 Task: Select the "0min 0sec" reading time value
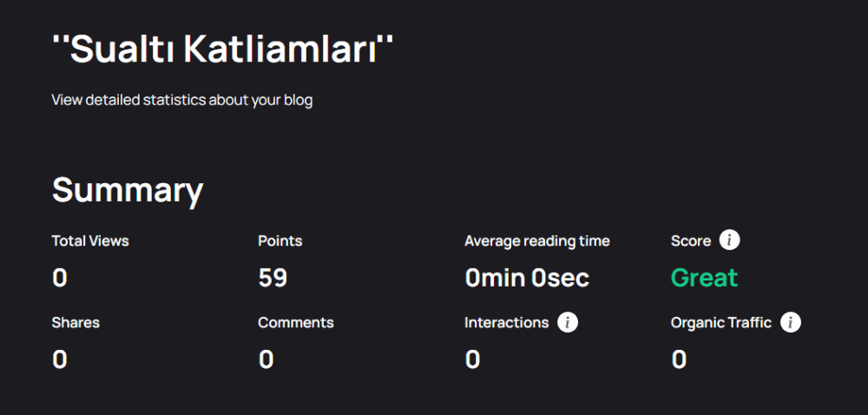click(x=527, y=279)
